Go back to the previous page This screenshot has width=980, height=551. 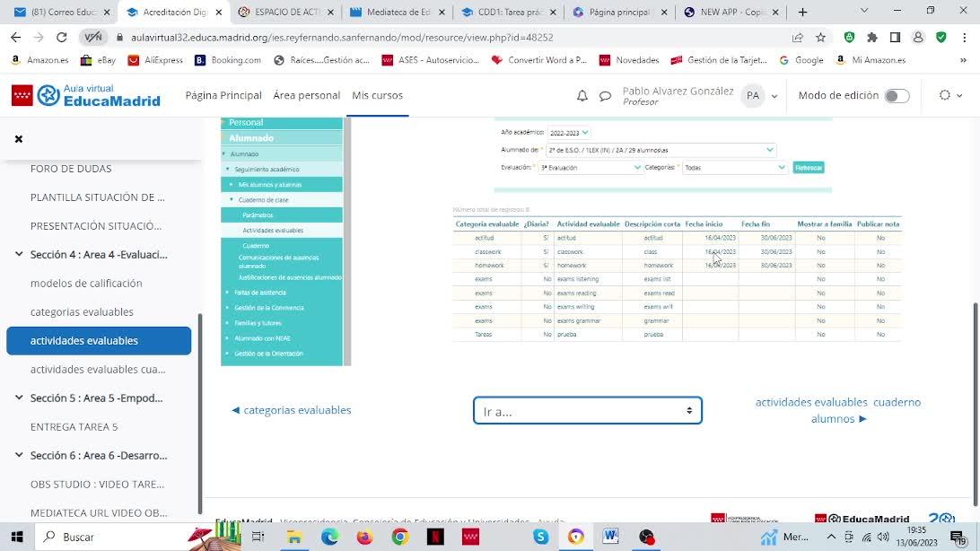(15, 38)
